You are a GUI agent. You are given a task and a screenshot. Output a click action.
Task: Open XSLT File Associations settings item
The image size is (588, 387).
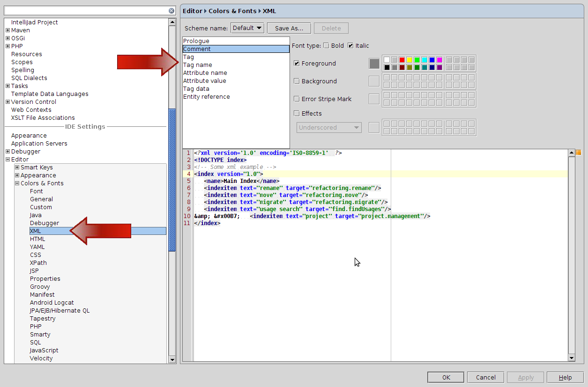[x=43, y=118]
